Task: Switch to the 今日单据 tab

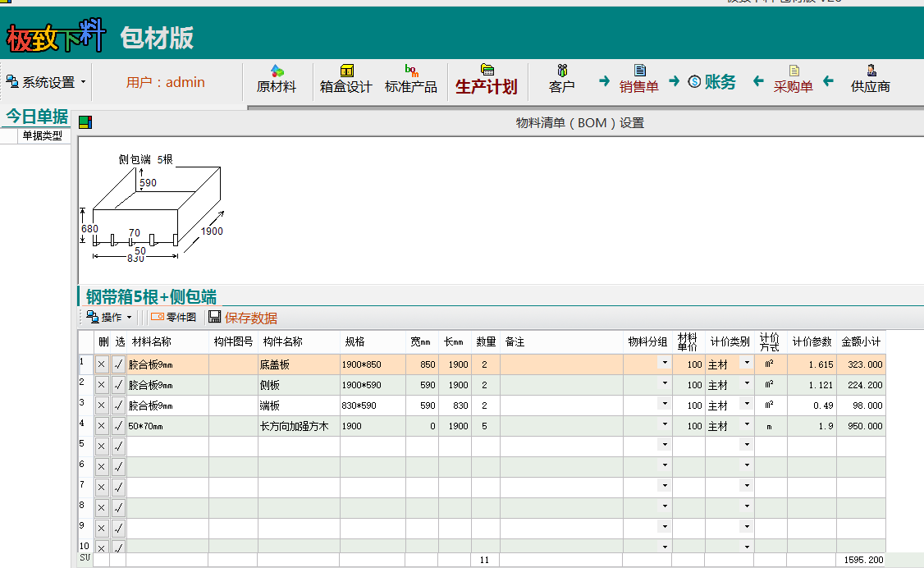Action: pyautogui.click(x=37, y=117)
